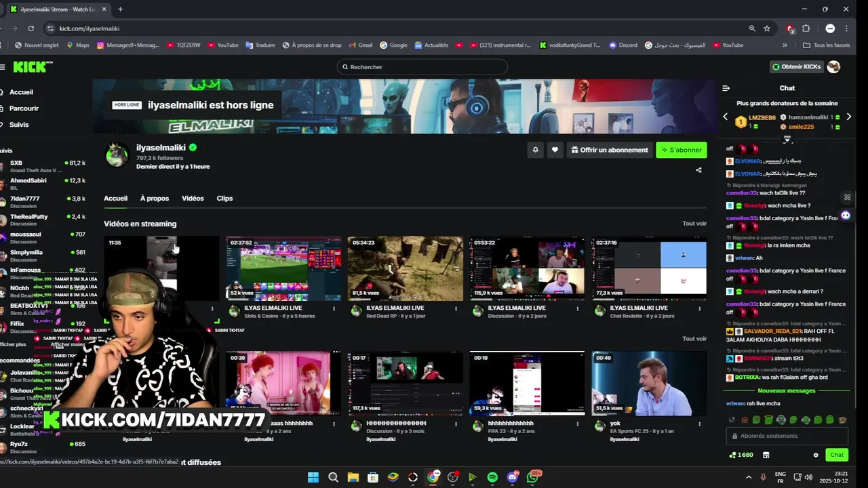The height and width of the screenshot is (488, 868).
Task: Collapse the chat panel icon
Action: 726,88
